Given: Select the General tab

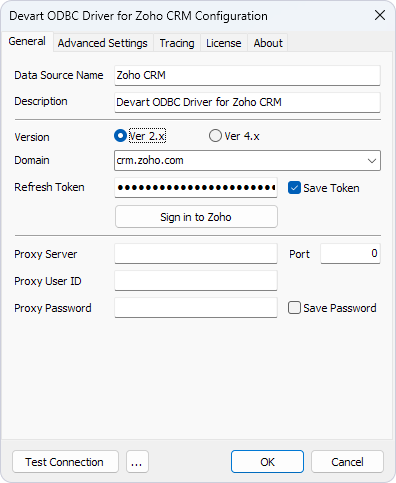Looking at the screenshot, I should [27, 41].
